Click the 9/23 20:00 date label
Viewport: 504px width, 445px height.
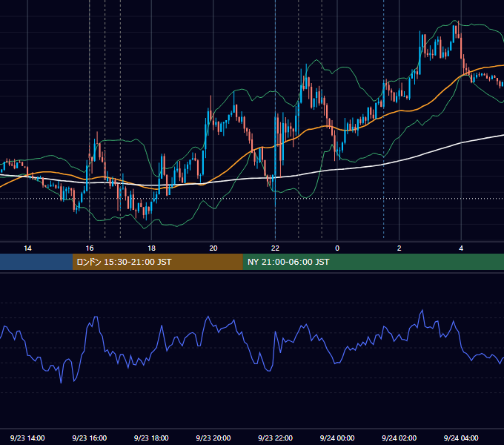tap(213, 438)
